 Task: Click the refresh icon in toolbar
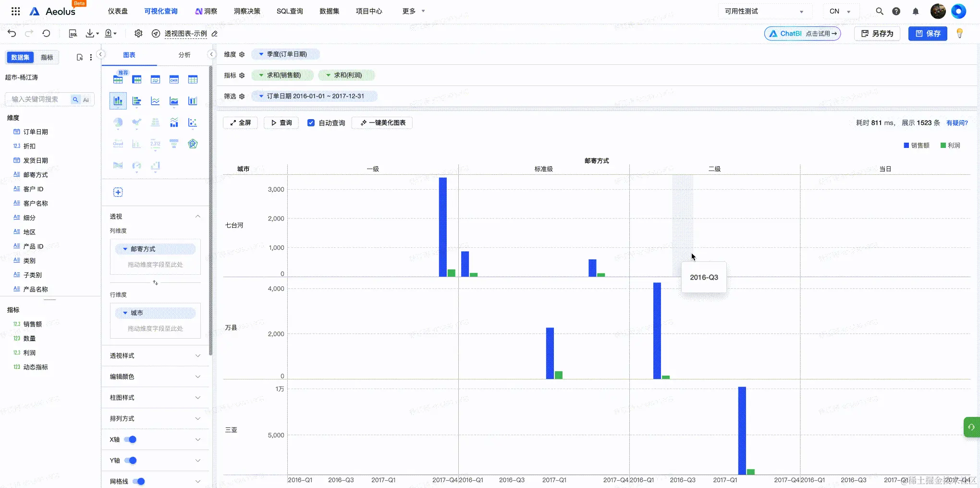coord(46,33)
